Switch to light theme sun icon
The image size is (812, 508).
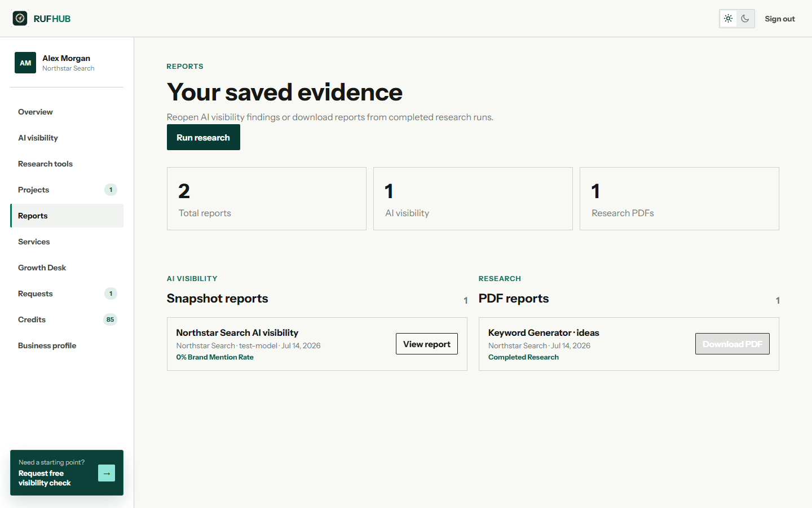coord(729,19)
